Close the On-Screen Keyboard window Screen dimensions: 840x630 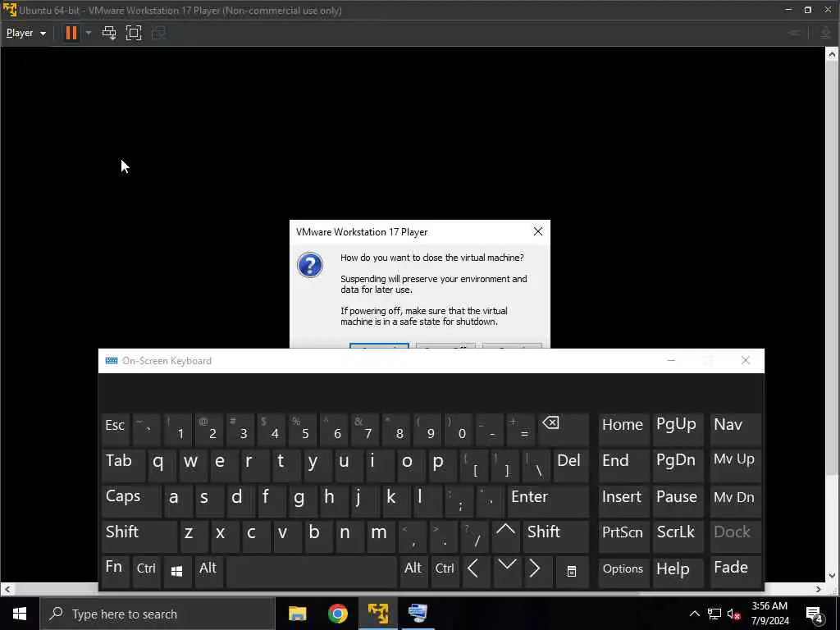(x=745, y=361)
